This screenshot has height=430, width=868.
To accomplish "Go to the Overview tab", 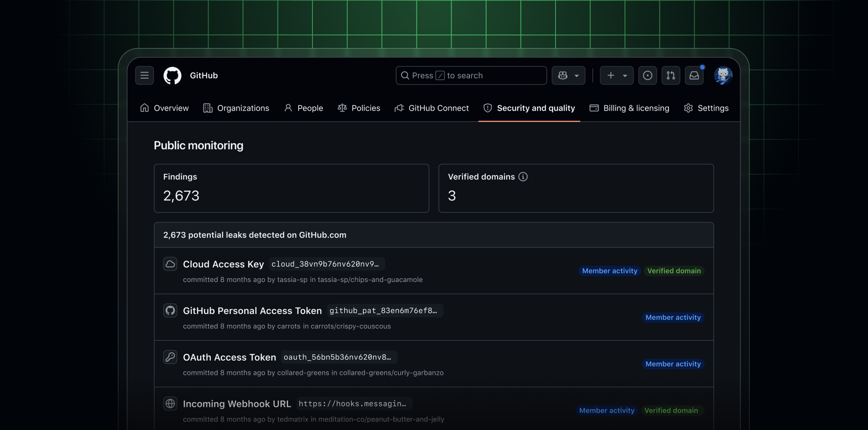I will [x=164, y=108].
